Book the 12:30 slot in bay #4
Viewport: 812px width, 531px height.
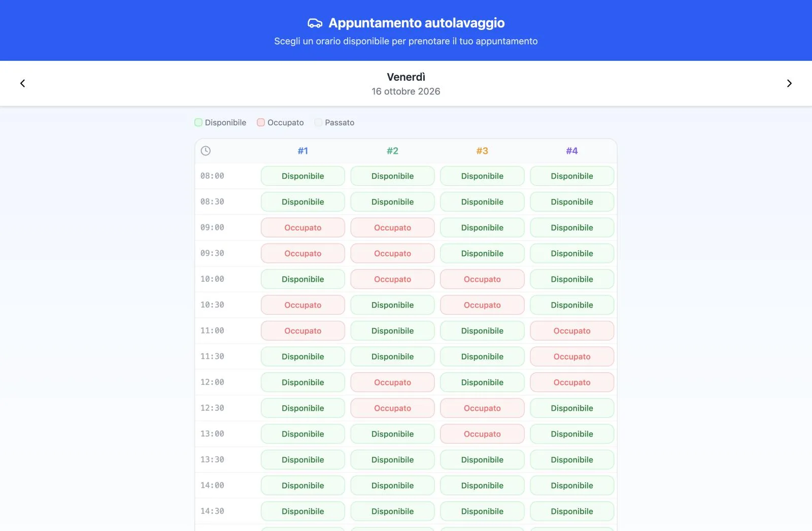click(x=572, y=408)
